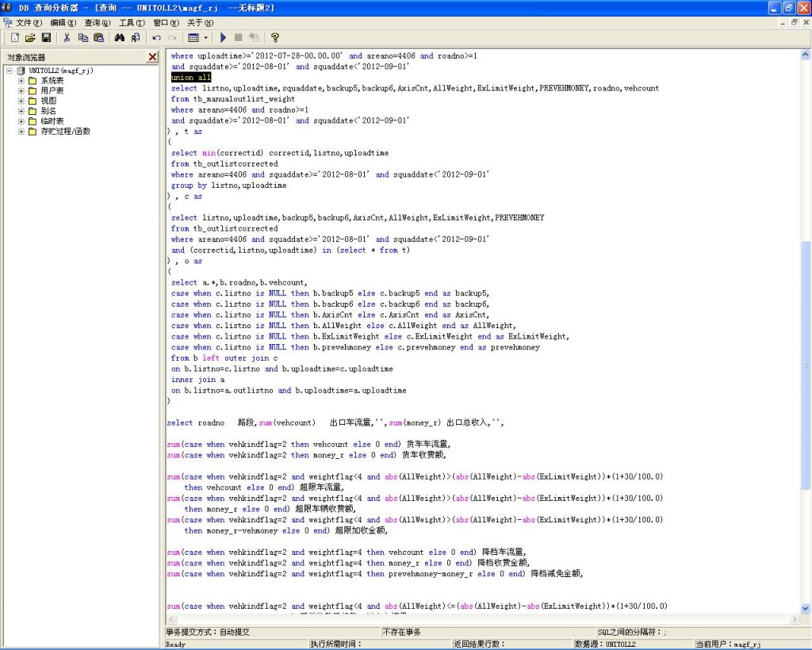Viewport: 812px width, 650px height.
Task: Run the query with the blue play icon
Action: point(223,37)
